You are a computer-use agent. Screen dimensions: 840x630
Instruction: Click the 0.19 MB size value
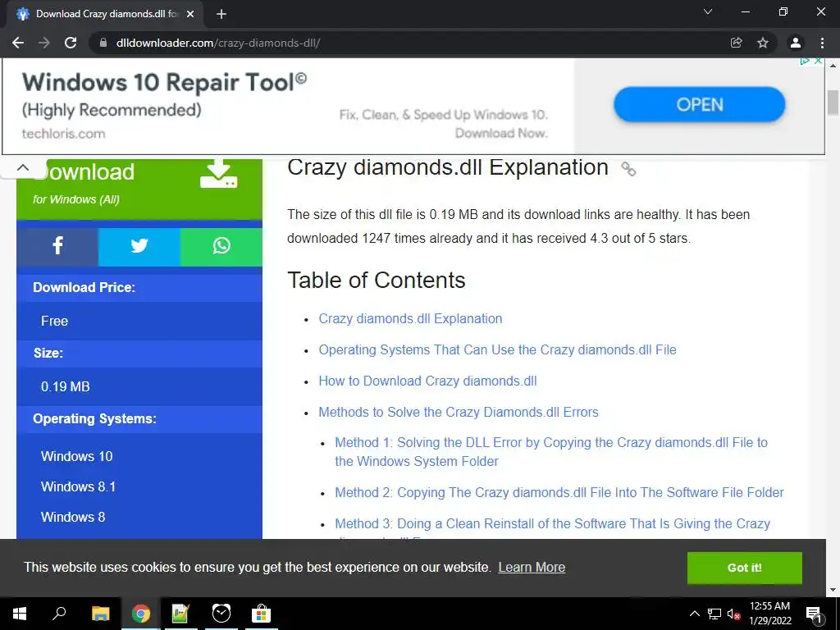pos(66,386)
